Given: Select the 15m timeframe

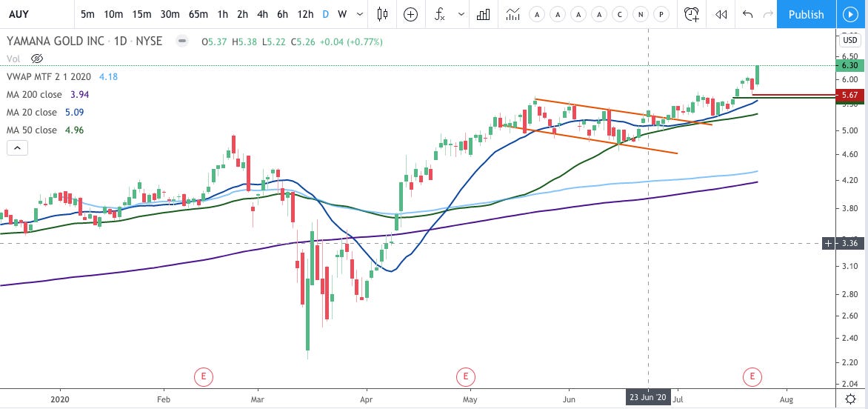Looking at the screenshot, I should 141,14.
